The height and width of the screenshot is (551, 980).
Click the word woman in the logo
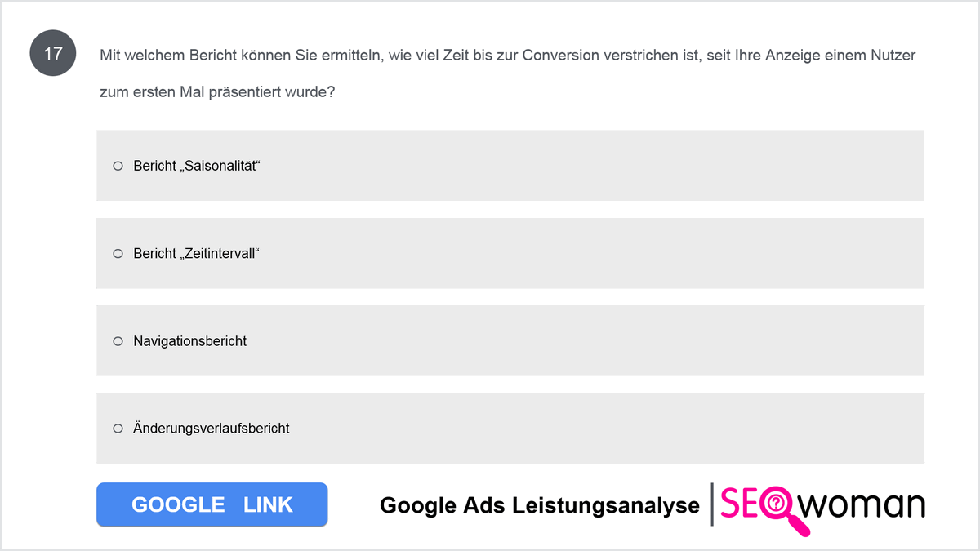point(862,505)
